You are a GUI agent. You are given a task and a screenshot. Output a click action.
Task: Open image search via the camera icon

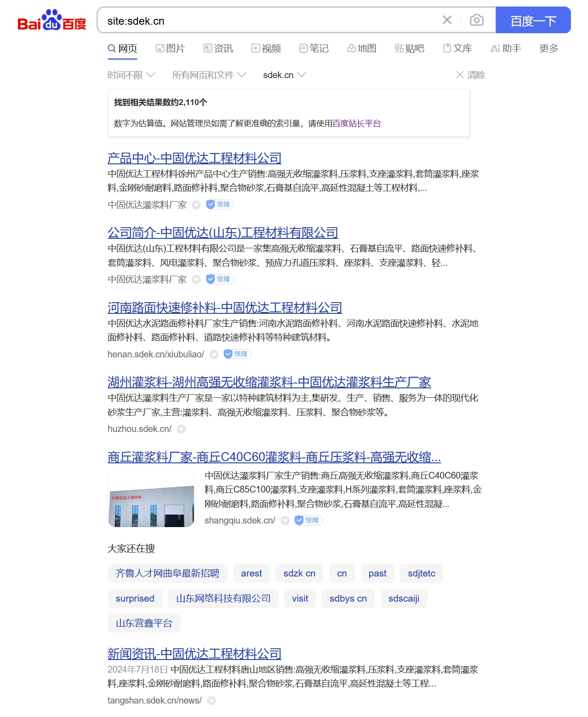coord(477,20)
